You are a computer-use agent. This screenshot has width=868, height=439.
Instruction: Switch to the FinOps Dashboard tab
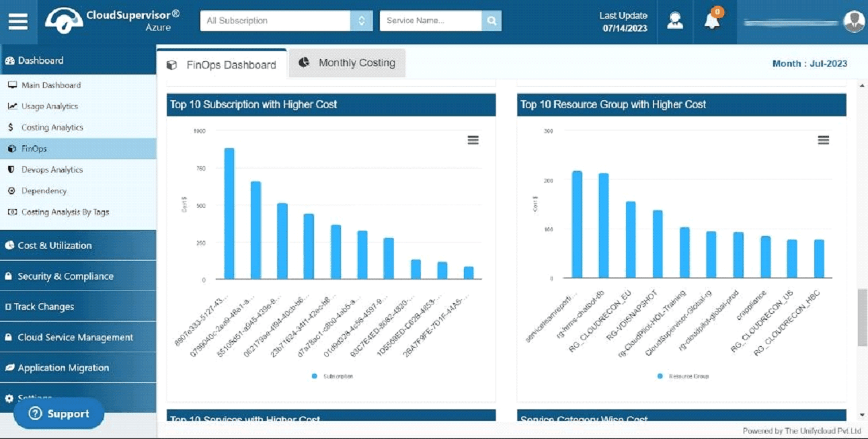point(222,65)
